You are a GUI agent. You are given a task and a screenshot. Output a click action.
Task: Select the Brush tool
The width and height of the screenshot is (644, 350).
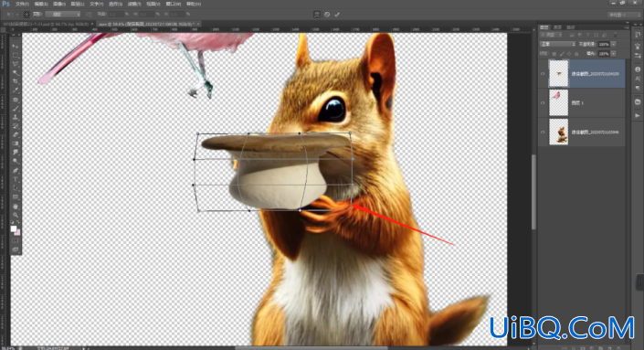[x=16, y=109]
